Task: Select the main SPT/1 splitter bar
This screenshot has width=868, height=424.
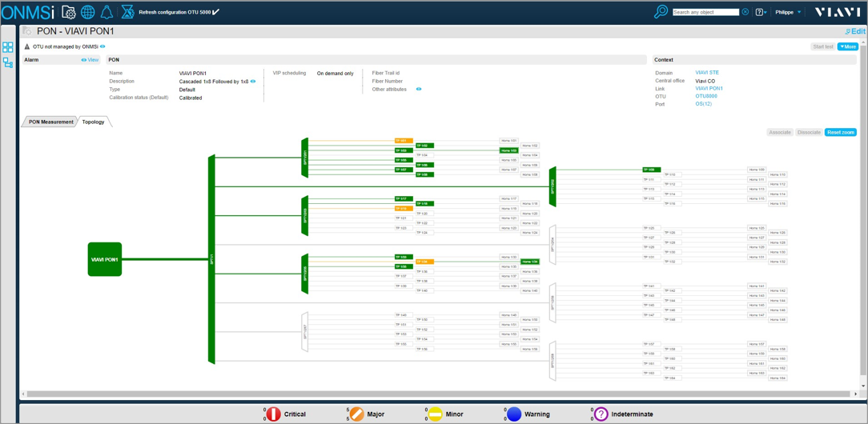Action: 211,258
